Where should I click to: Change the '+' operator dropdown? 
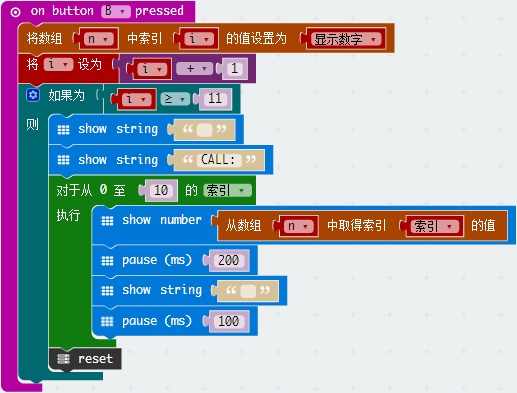click(196, 68)
